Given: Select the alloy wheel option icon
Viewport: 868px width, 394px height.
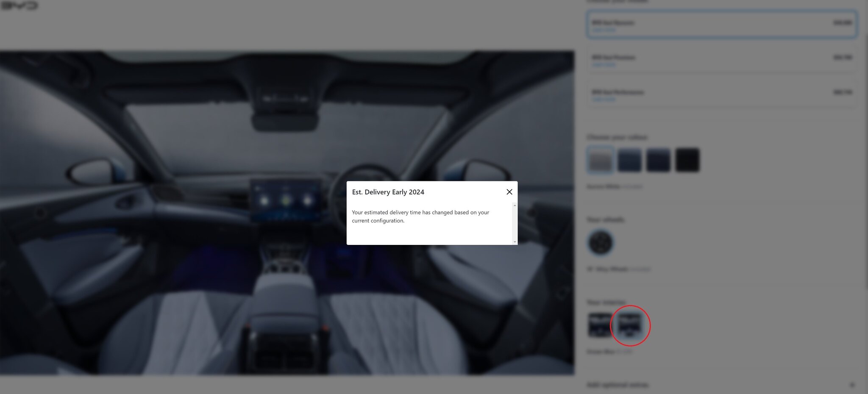Looking at the screenshot, I should [x=600, y=243].
